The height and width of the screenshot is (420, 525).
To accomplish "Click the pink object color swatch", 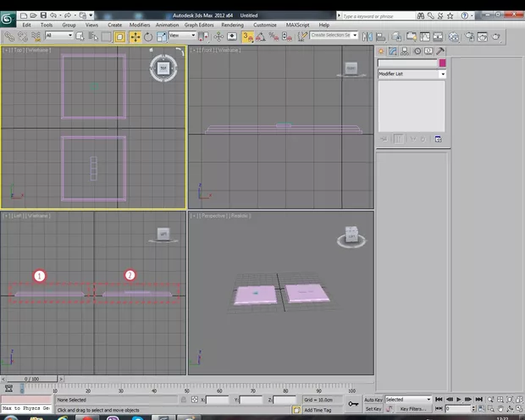I will [x=441, y=63].
